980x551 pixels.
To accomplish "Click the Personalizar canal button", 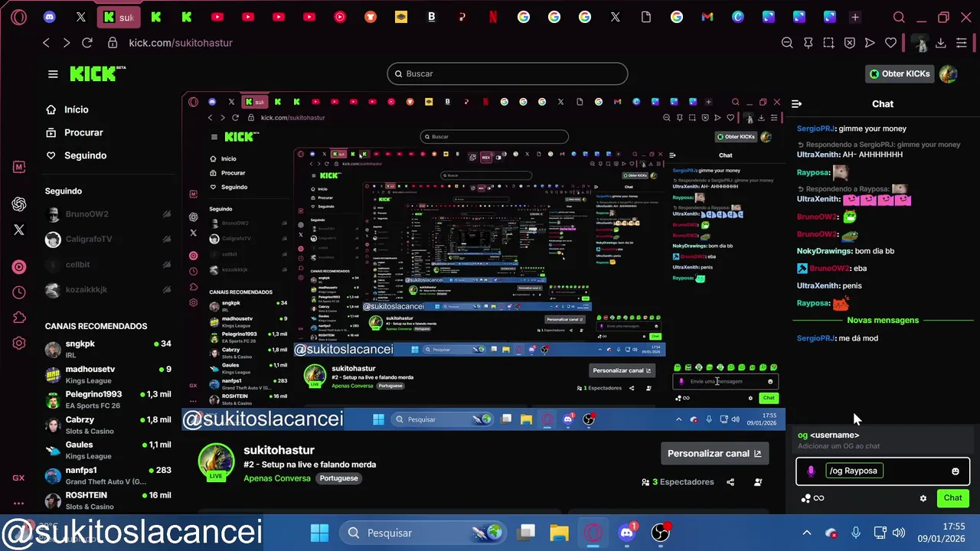I will (714, 453).
